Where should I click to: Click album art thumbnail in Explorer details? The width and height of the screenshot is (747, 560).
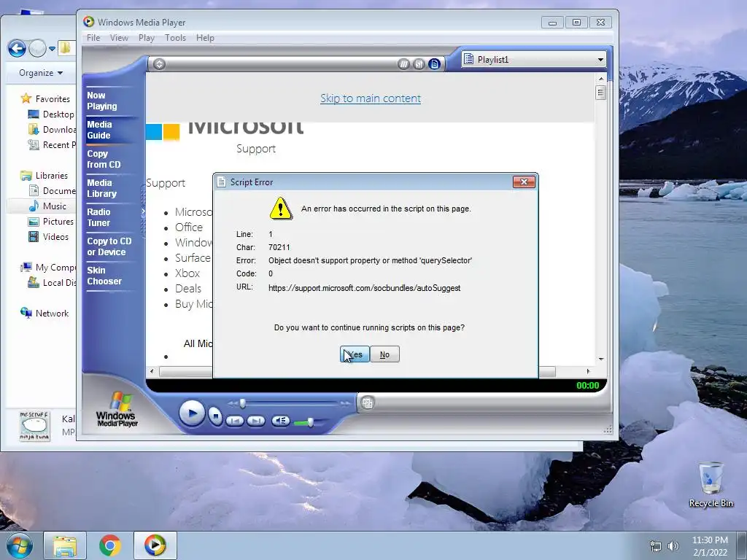click(34, 426)
